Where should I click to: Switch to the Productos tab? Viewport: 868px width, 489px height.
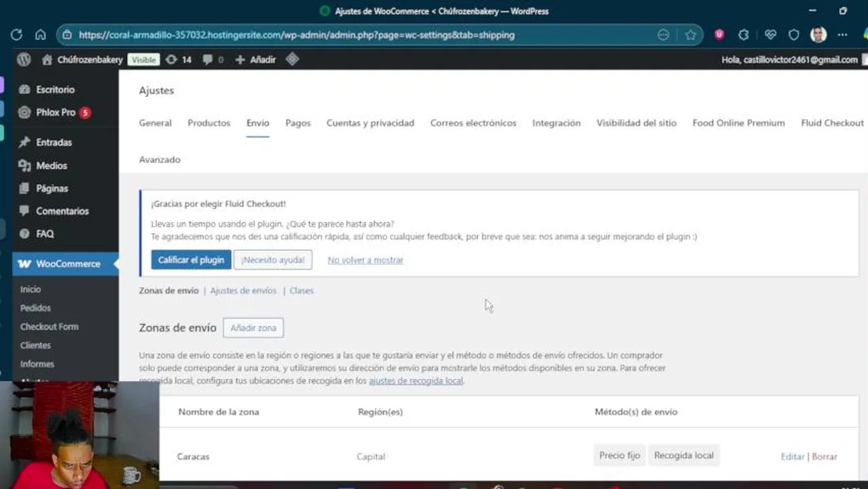click(209, 123)
